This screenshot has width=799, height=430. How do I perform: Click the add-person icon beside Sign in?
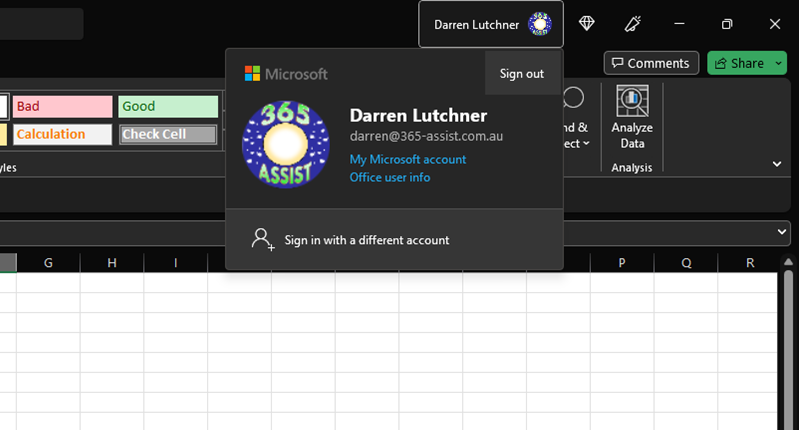[262, 239]
